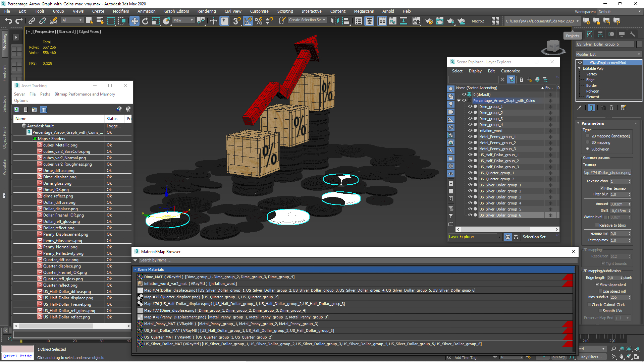The height and width of the screenshot is (362, 644).
Task: Click Pin Stack icon under modifier stack
Action: point(579,108)
